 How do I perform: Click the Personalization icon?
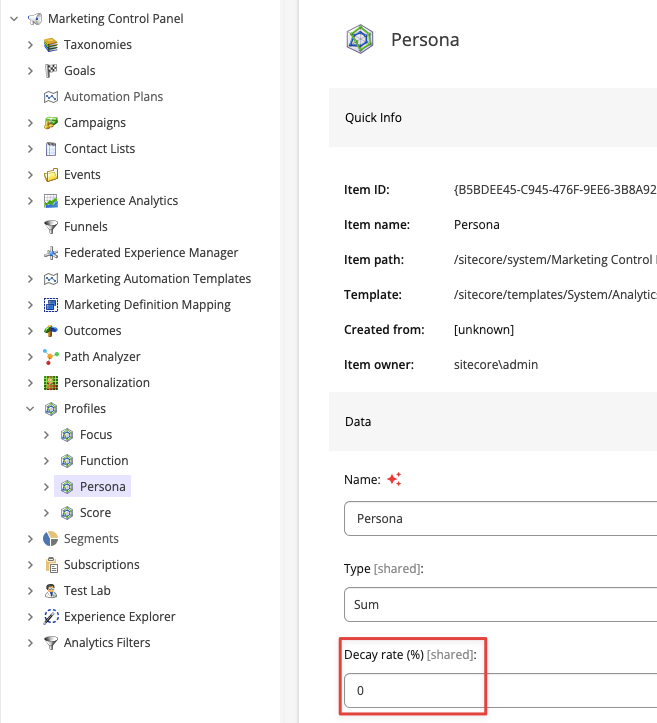tap(51, 383)
